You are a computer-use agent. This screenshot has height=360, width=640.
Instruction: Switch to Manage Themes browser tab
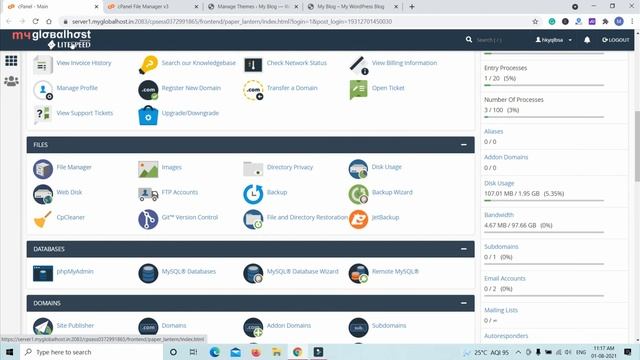[x=252, y=7]
